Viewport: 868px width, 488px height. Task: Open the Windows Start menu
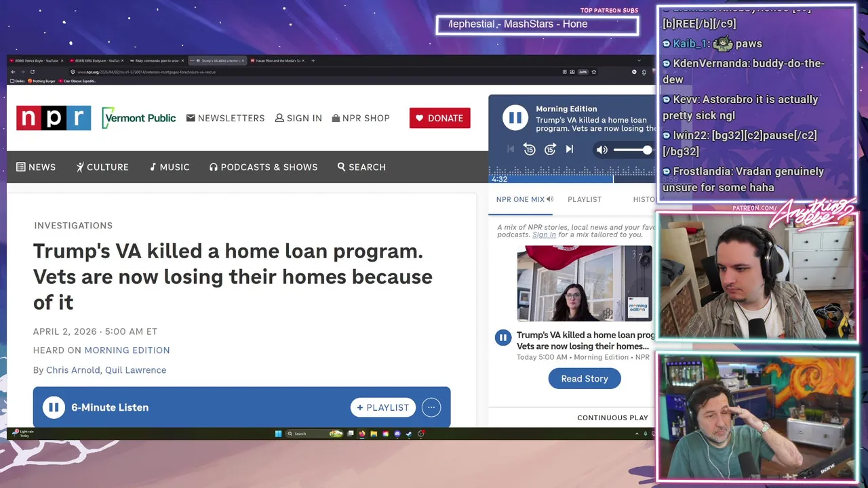[x=278, y=434]
